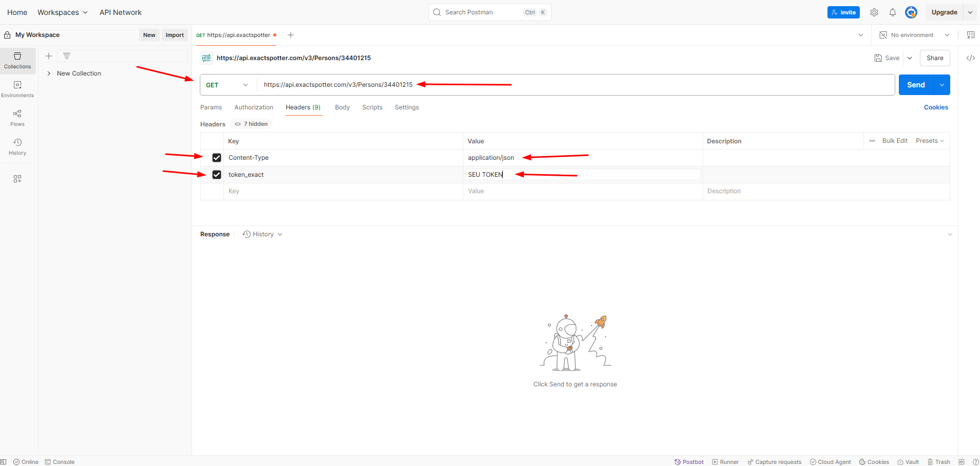Click the Import button

click(x=175, y=35)
